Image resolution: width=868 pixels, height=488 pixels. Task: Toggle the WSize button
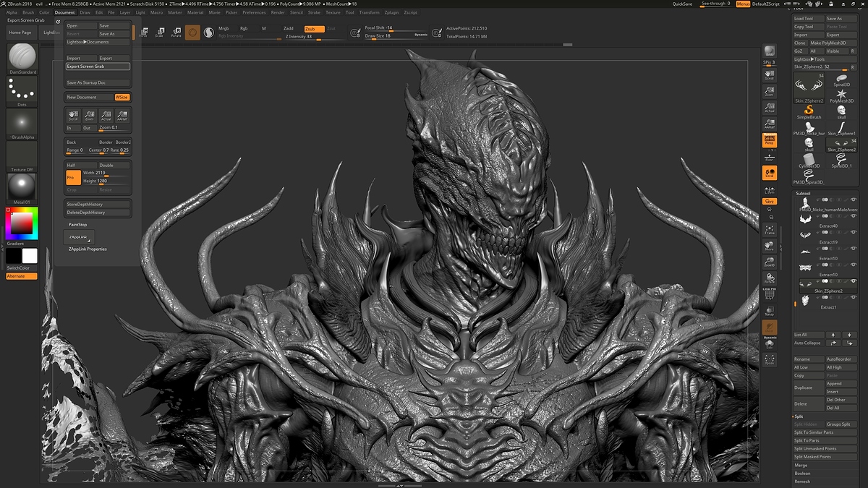point(122,97)
